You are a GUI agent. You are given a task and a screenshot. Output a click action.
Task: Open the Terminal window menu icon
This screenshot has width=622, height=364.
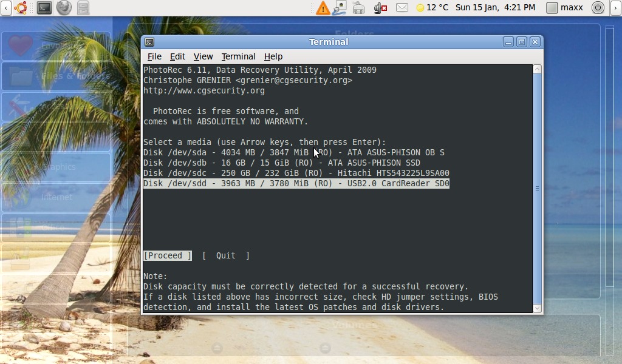point(149,42)
